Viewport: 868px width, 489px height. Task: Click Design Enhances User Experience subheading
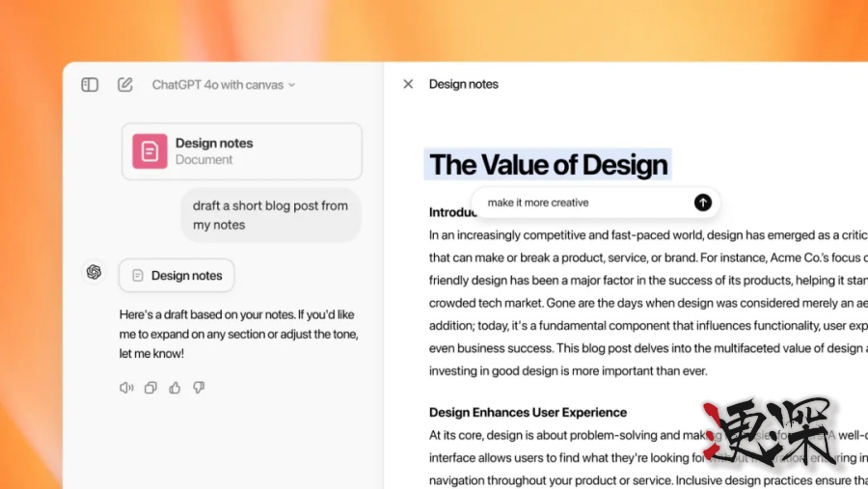(528, 413)
